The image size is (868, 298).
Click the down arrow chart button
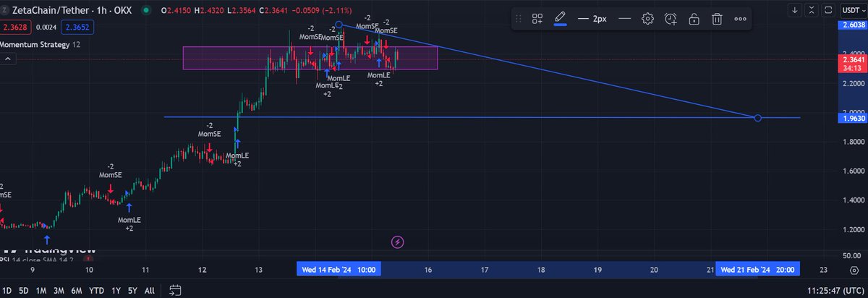pyautogui.click(x=794, y=9)
